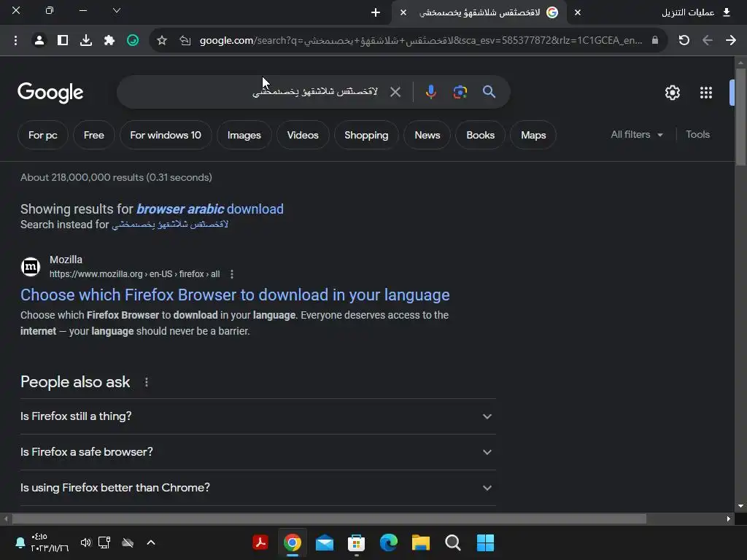
Task: Open the Mail app from taskbar
Action: [325, 542]
